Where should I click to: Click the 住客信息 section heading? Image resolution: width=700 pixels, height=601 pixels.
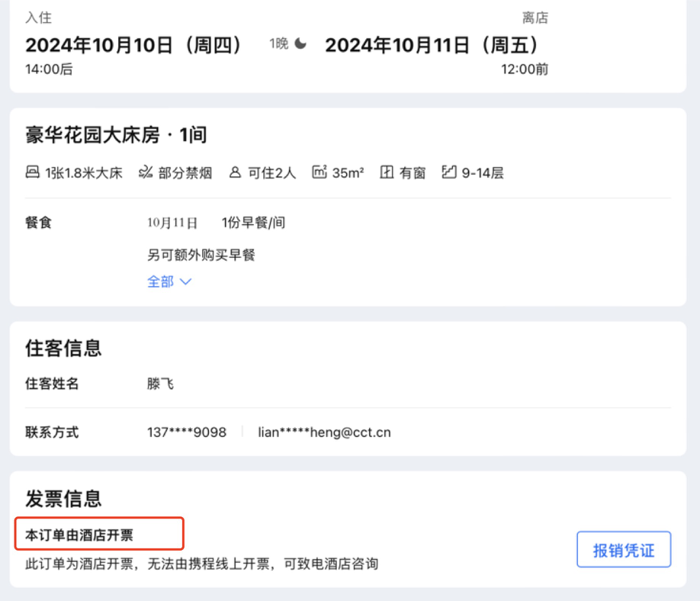[63, 349]
